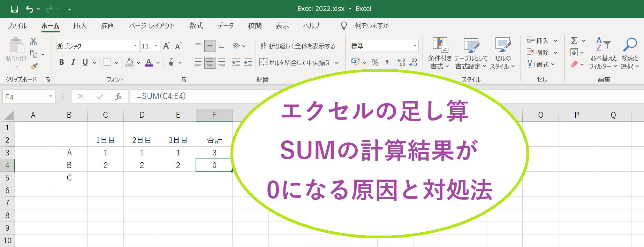Open the cells 書式 menu
644x247 pixels.
538,64
